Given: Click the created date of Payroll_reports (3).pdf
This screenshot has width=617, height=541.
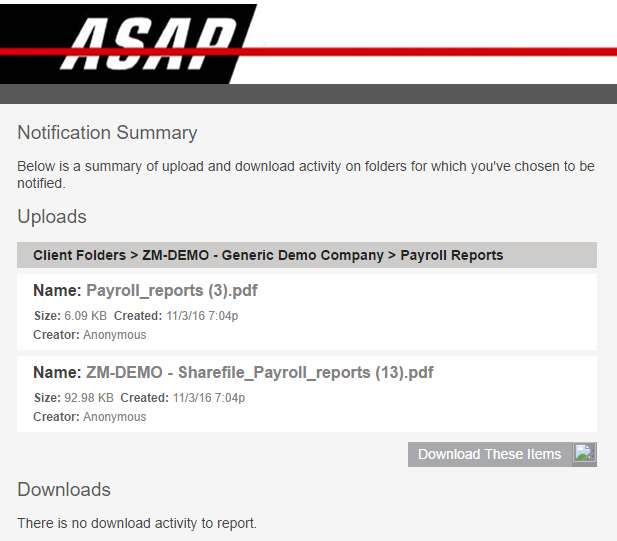Looking at the screenshot, I should click(x=202, y=316).
